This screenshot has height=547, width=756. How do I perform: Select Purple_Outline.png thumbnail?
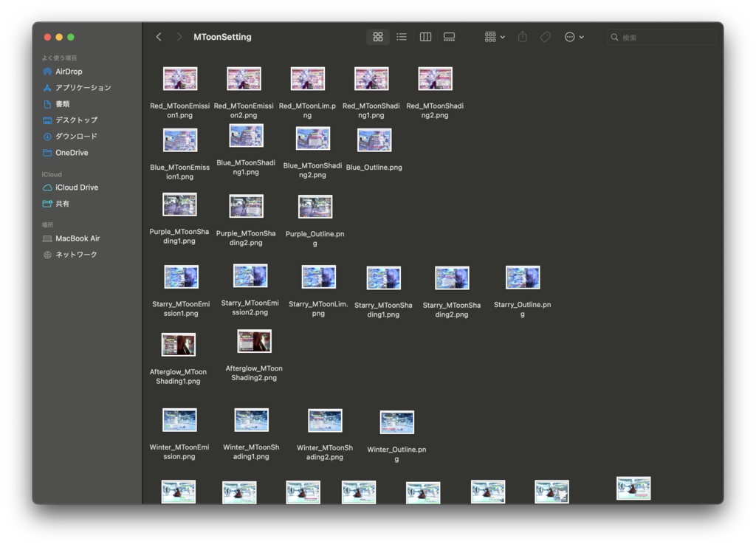[315, 207]
